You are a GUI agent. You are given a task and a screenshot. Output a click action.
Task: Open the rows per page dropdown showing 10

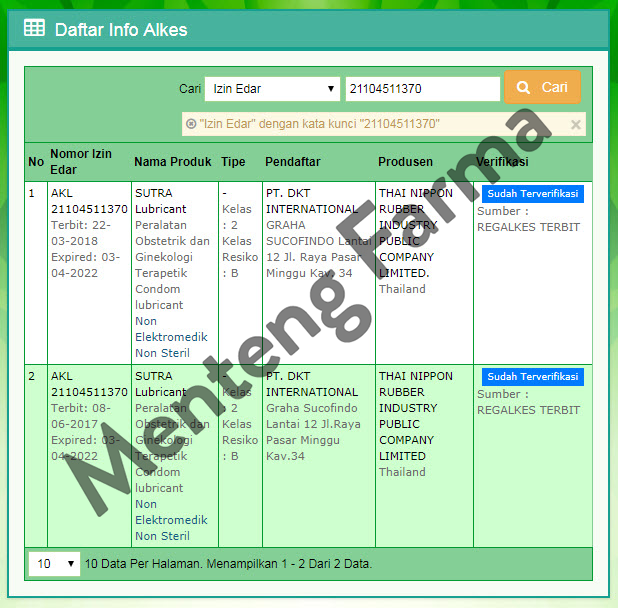click(x=55, y=564)
